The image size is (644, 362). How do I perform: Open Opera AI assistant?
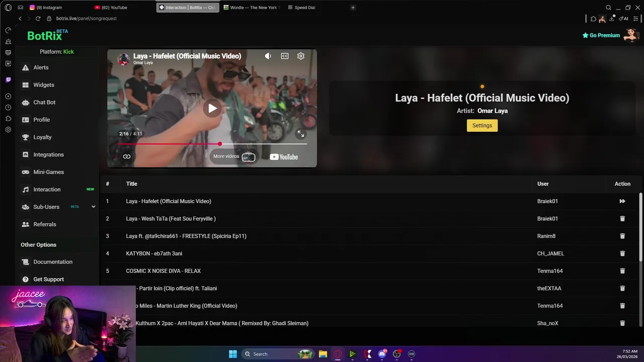(x=624, y=19)
